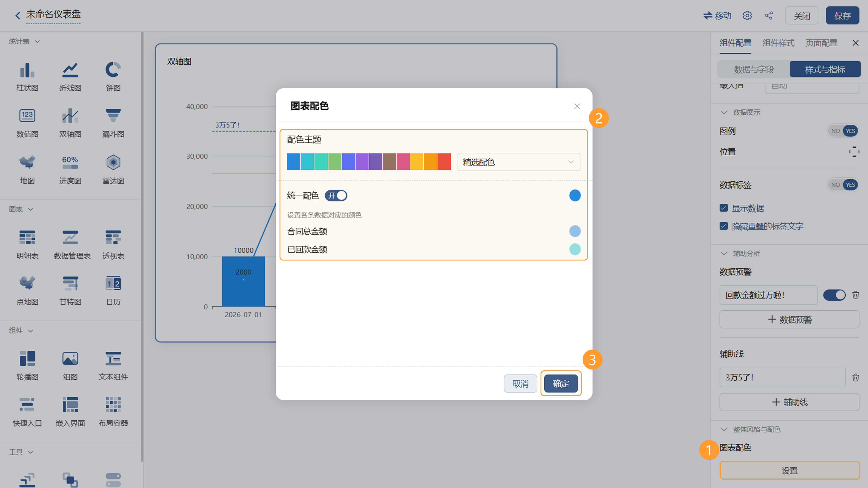Image resolution: width=868 pixels, height=488 pixels.
Task: Click the 取消 button in dialog
Action: tap(520, 384)
